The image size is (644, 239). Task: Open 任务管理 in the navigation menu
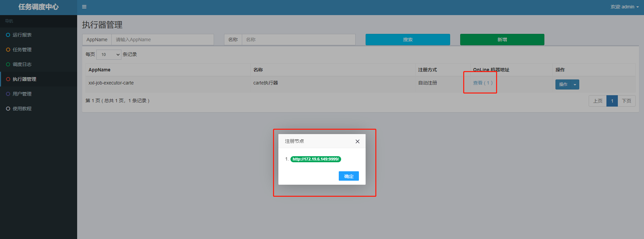pyautogui.click(x=39, y=50)
